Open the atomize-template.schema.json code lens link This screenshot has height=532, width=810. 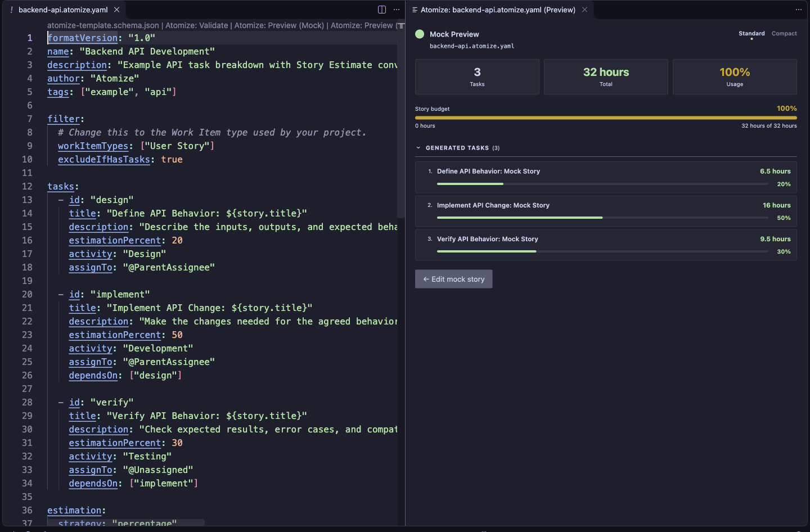tap(103, 25)
